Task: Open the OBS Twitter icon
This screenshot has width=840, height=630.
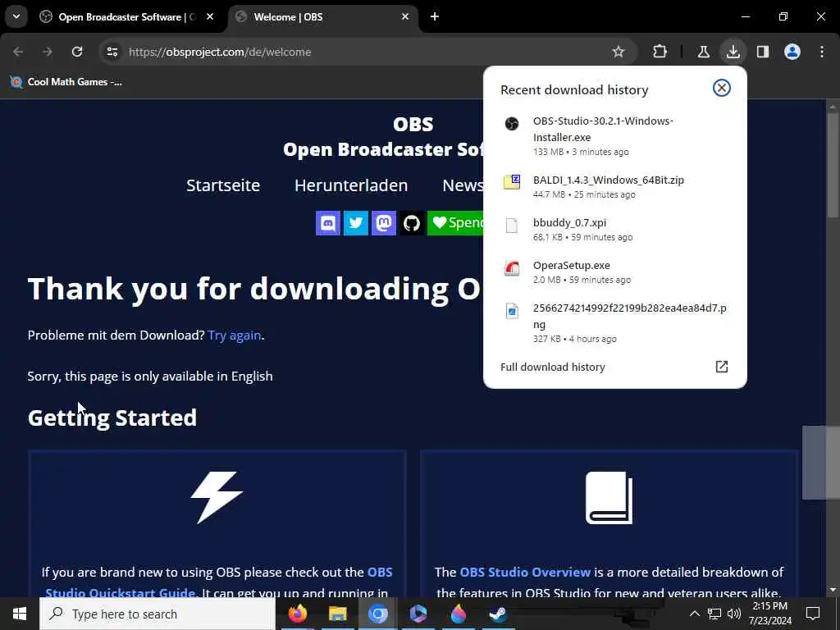Action: (x=356, y=223)
